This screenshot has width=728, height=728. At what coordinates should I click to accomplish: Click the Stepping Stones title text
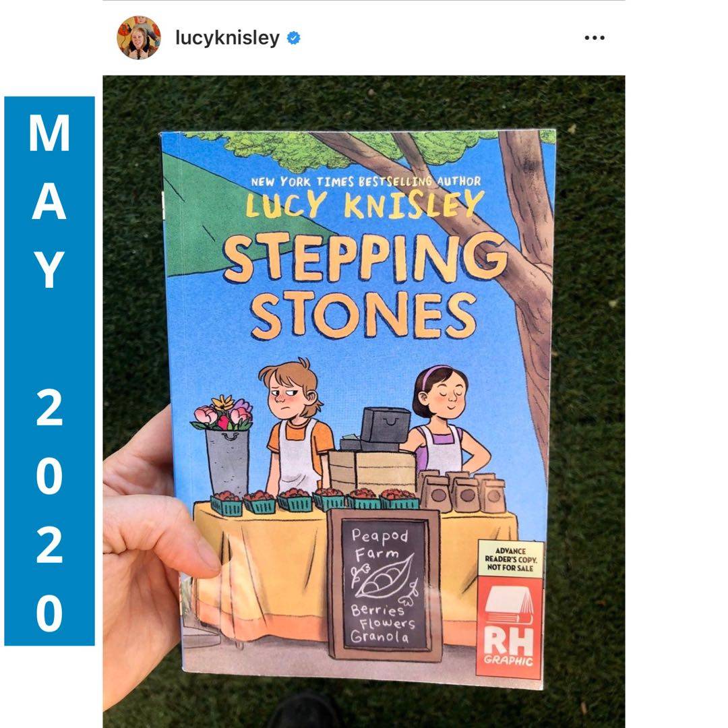365,285
